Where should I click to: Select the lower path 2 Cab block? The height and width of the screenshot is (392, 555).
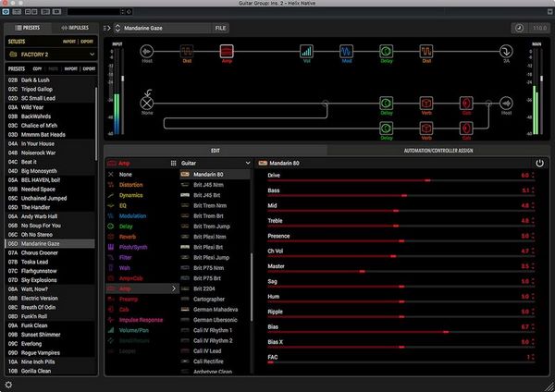tap(466, 129)
